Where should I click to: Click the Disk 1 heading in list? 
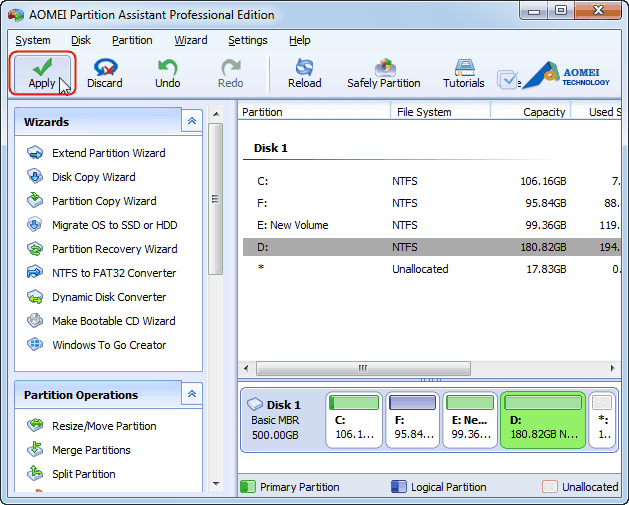tap(271, 148)
